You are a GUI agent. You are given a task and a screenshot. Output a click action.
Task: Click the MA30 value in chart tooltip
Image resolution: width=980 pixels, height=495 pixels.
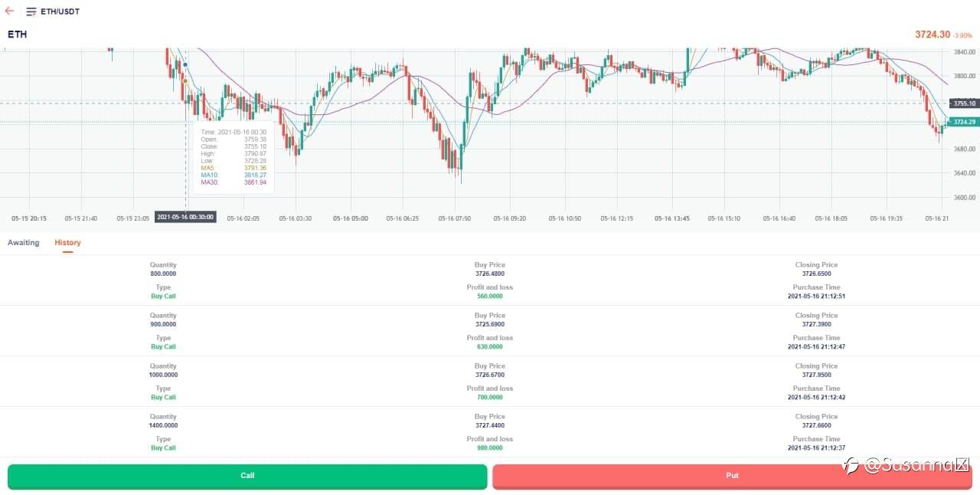[255, 182]
